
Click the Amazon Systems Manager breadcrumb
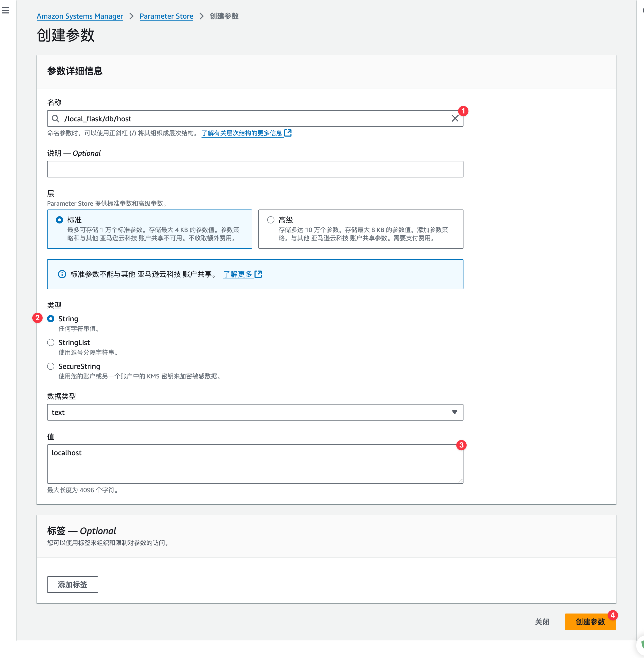point(80,16)
